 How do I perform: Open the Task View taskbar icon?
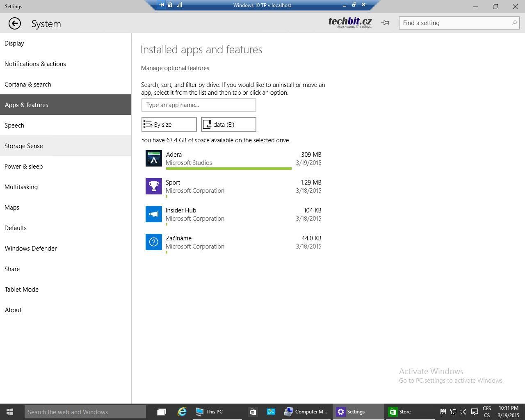[x=162, y=412]
